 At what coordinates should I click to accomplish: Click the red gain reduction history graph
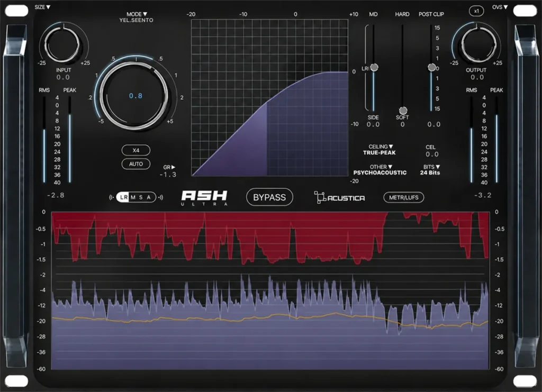click(270, 238)
